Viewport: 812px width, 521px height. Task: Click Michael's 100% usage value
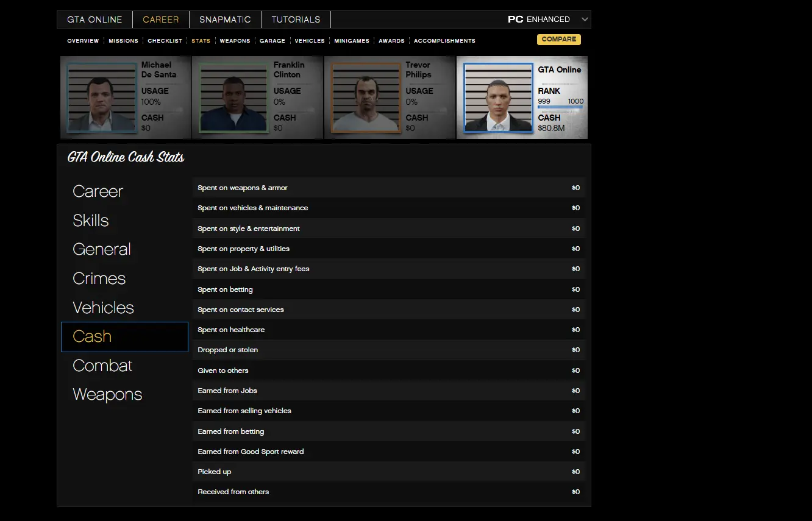click(x=151, y=102)
